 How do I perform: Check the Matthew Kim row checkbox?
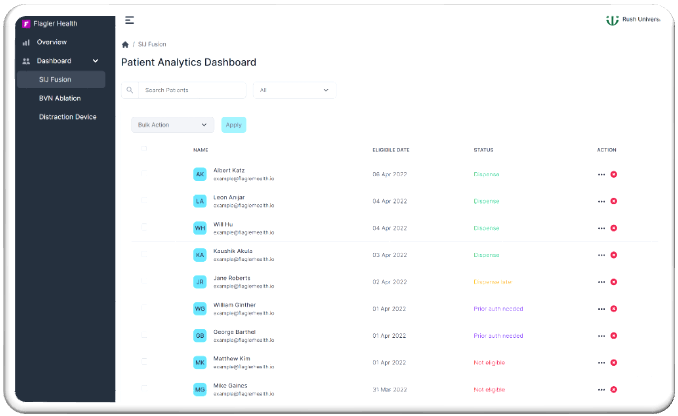click(x=144, y=362)
